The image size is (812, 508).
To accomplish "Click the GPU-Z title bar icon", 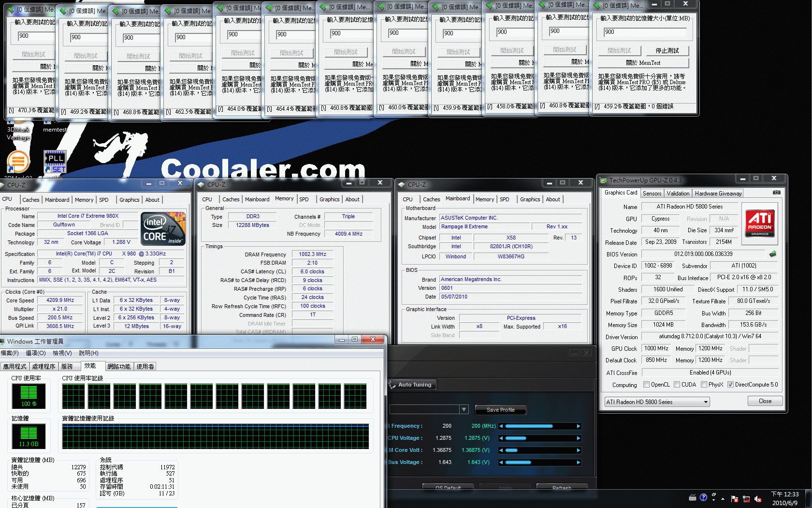I will click(x=603, y=180).
